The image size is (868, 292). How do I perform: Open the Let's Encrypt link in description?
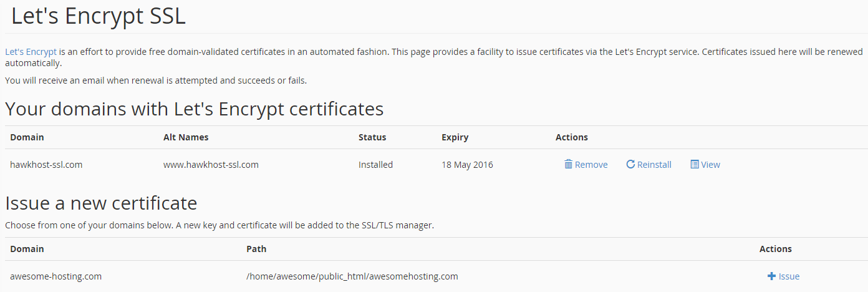pos(31,52)
